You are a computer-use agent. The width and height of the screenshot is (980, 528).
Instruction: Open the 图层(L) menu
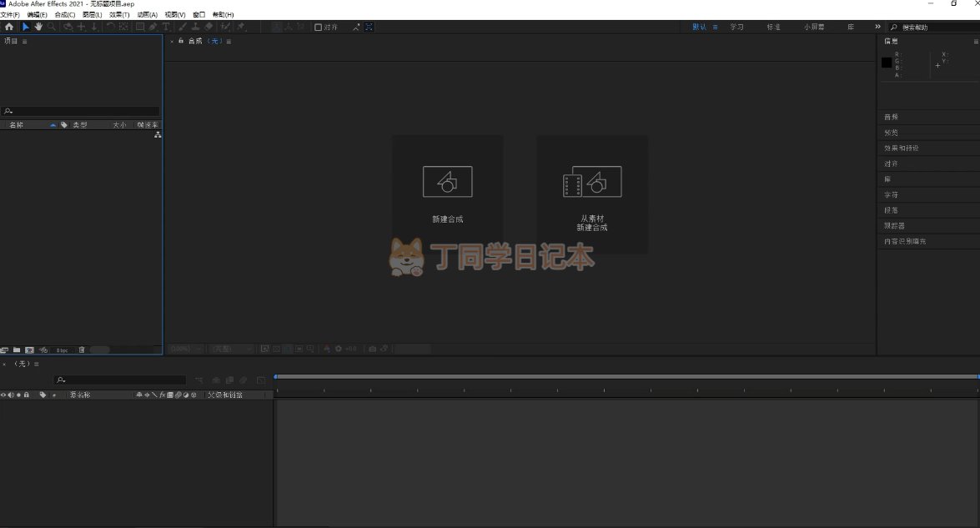[92, 14]
